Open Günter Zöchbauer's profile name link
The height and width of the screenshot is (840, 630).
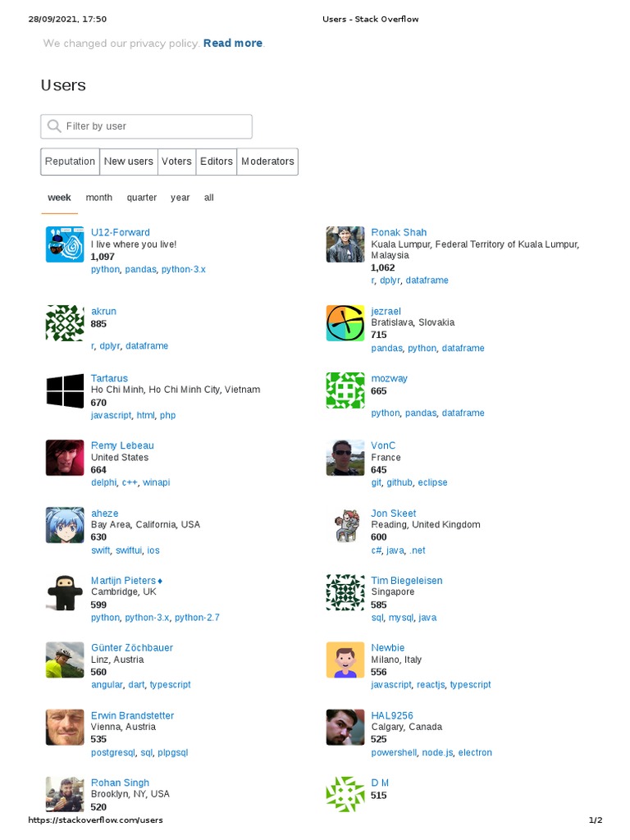(132, 648)
